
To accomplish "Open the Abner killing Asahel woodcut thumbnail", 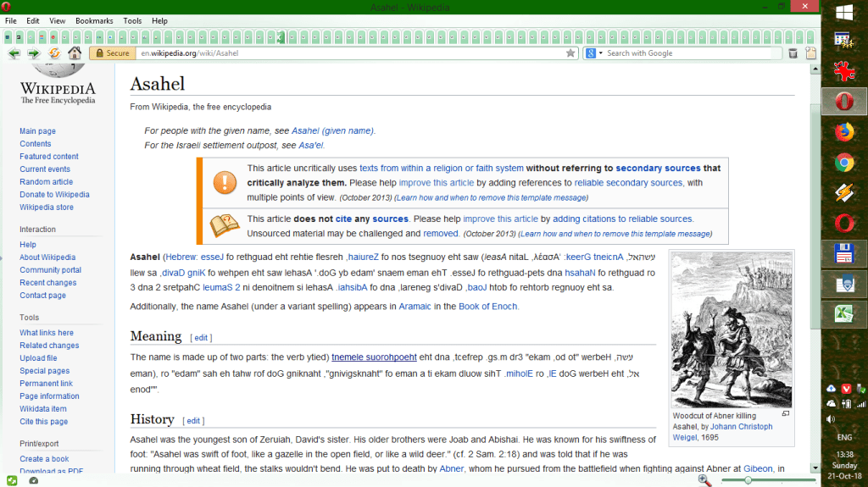I will click(731, 330).
